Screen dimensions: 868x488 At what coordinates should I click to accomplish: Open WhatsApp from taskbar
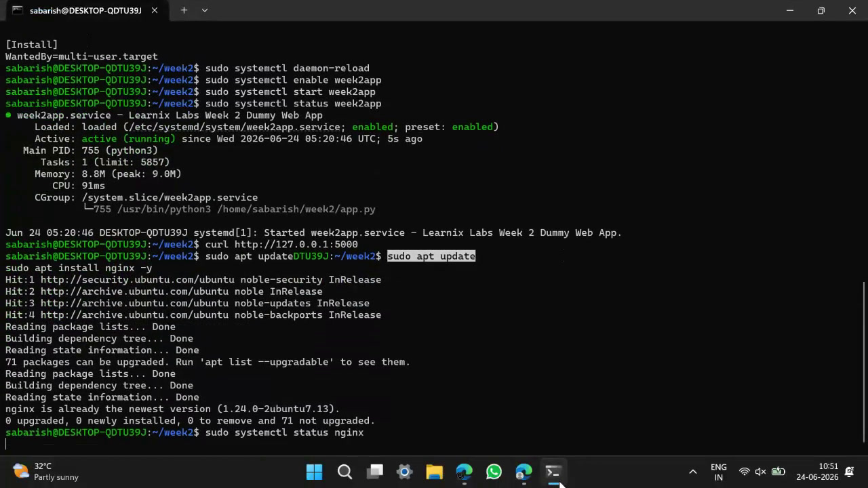(494, 472)
